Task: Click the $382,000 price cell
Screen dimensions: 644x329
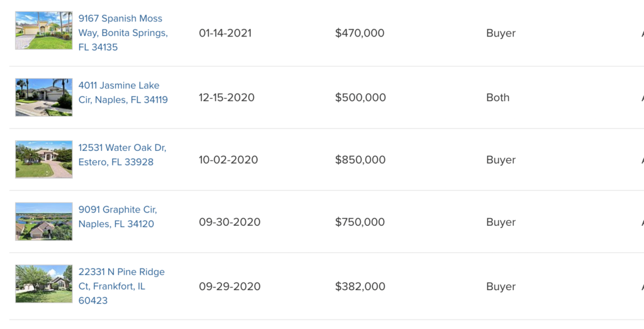Action: [x=360, y=286]
